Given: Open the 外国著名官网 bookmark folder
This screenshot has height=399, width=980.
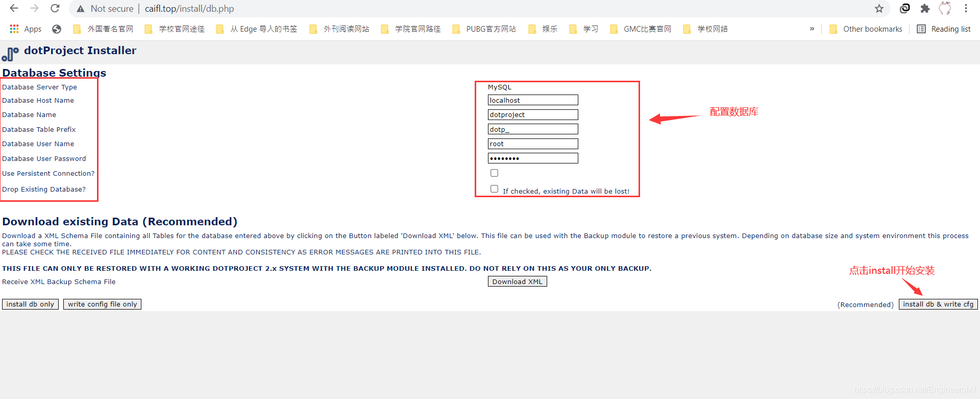Looking at the screenshot, I should point(103,29).
